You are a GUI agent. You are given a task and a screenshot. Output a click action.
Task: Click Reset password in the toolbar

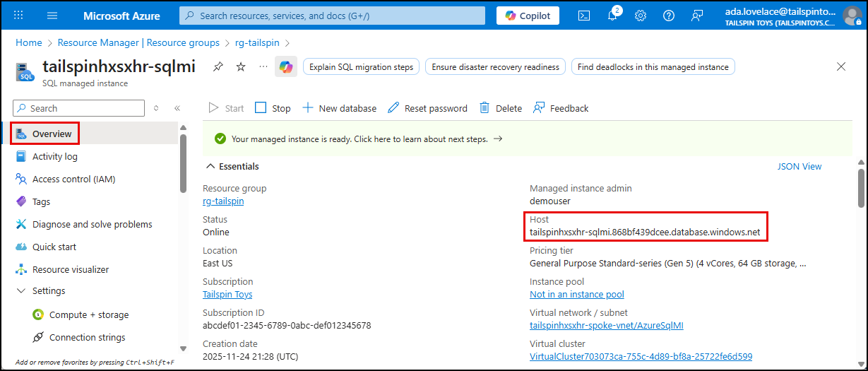(x=427, y=108)
